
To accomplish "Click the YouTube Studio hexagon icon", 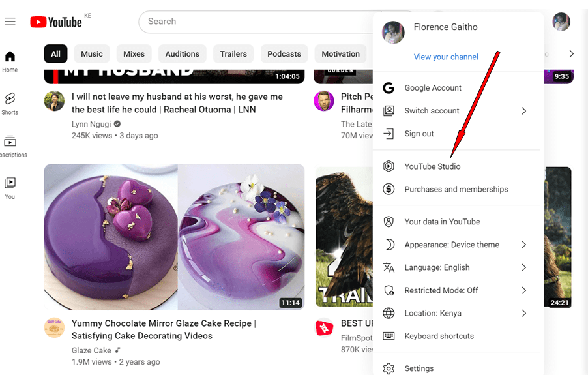I will [x=389, y=166].
